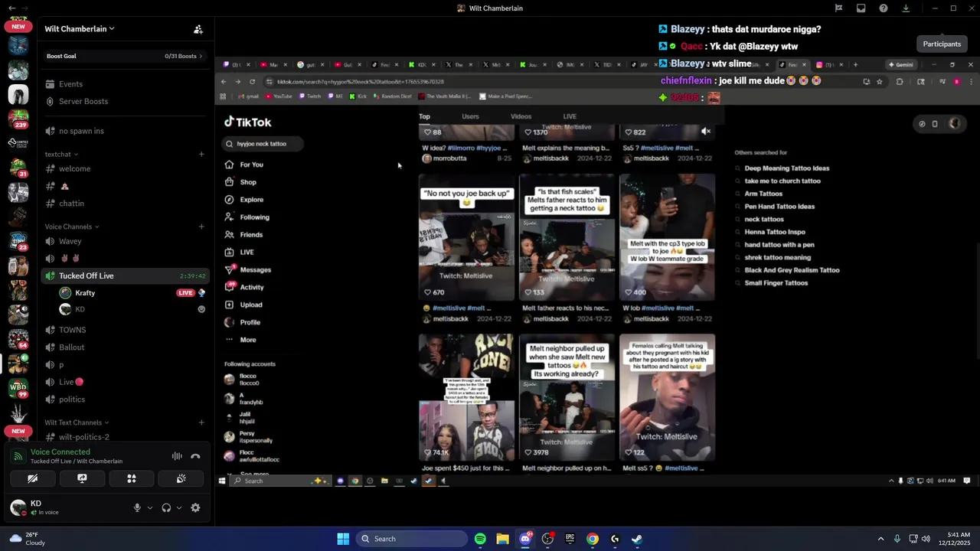Share your screen in voice panel
The width and height of the screenshot is (980, 551).
click(x=82, y=478)
